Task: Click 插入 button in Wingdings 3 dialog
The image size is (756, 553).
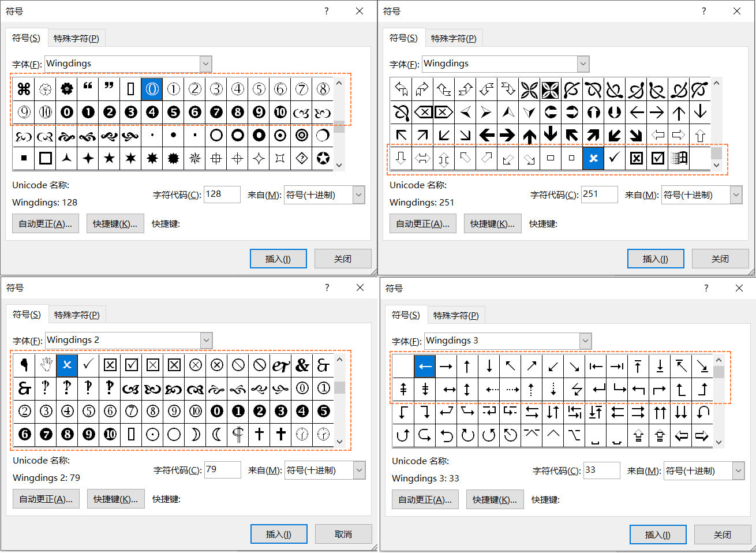Action: pos(658,535)
